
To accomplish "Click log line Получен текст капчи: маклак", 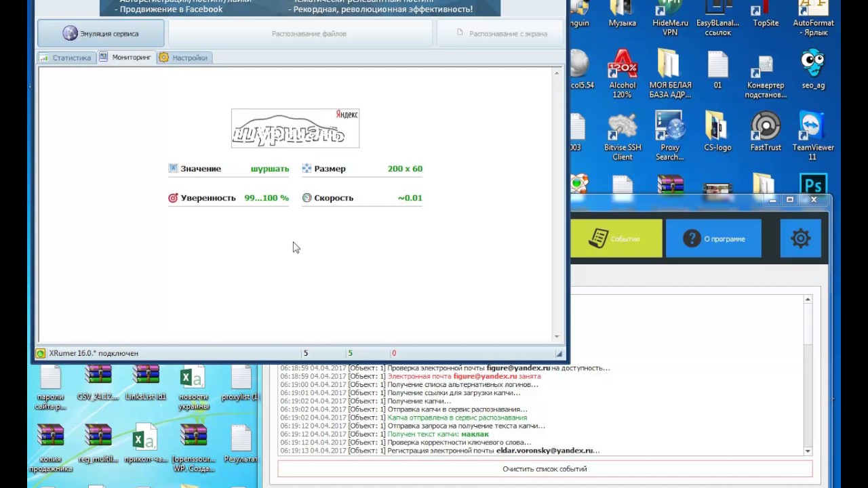I will 384,434.
